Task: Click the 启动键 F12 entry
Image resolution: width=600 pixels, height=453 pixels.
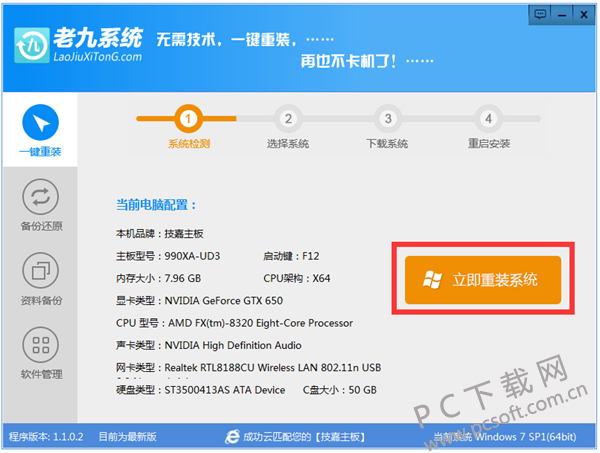Action: pos(291,256)
